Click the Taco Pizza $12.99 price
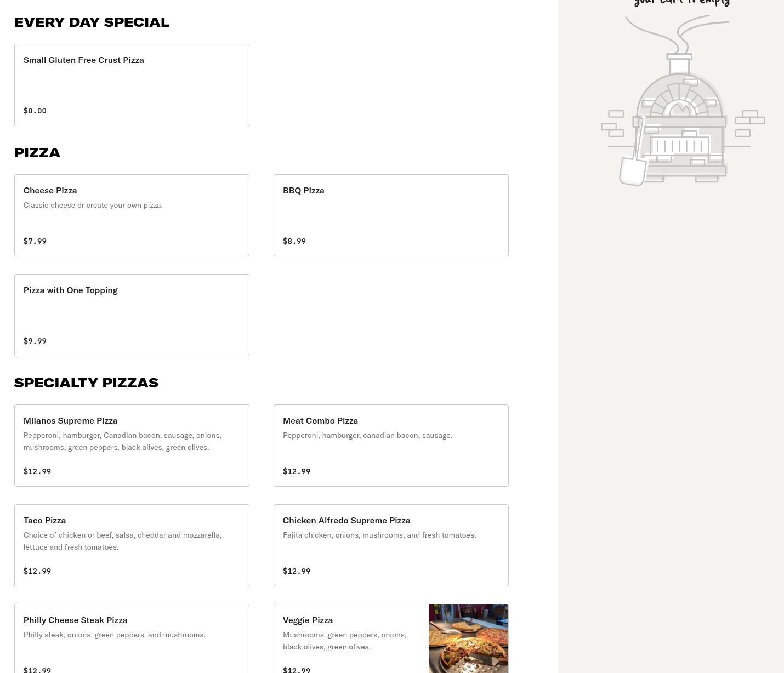Image resolution: width=784 pixels, height=673 pixels. (37, 571)
